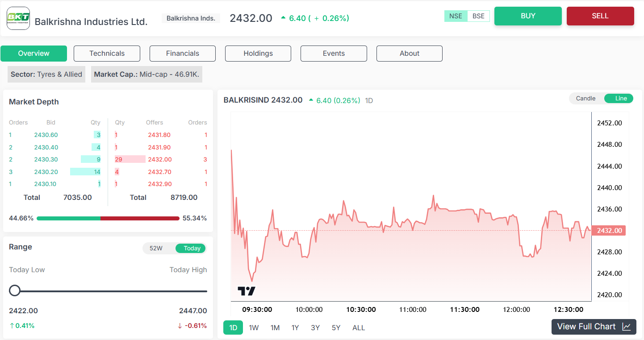This screenshot has height=340, width=644.
Task: Click offer price 2431.90
Action: tap(159, 147)
